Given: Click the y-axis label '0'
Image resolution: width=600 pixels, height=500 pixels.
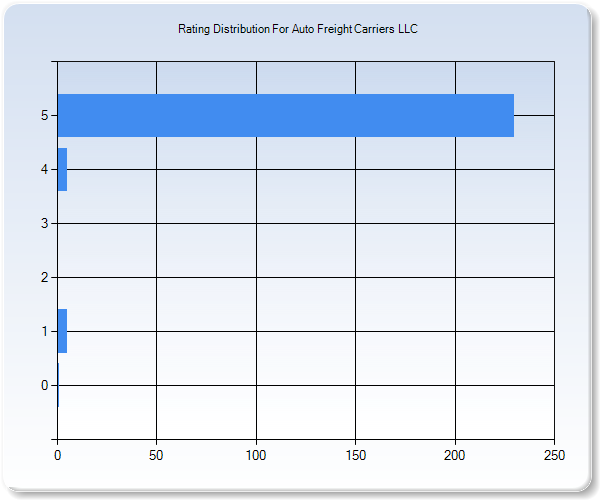Looking at the screenshot, I should click(x=45, y=385).
